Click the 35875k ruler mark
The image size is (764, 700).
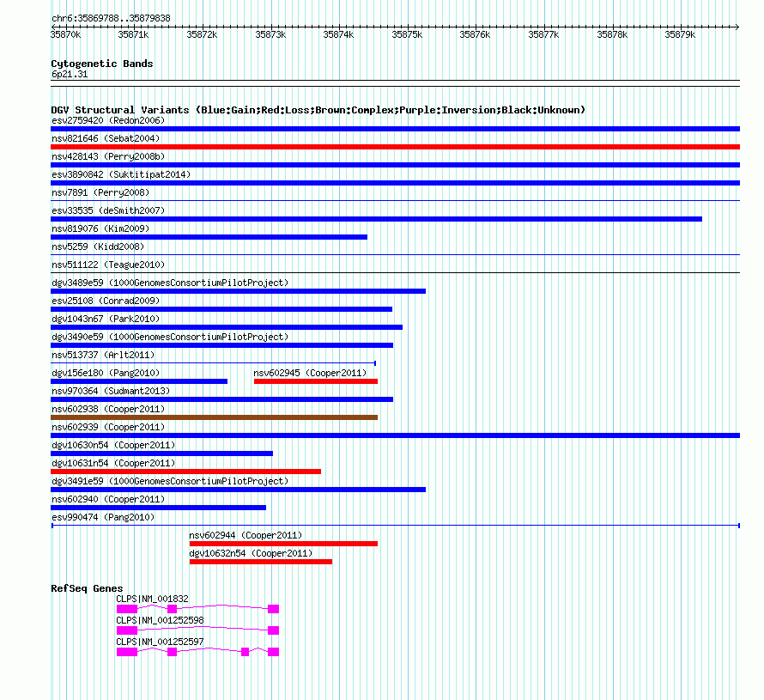pyautogui.click(x=408, y=34)
